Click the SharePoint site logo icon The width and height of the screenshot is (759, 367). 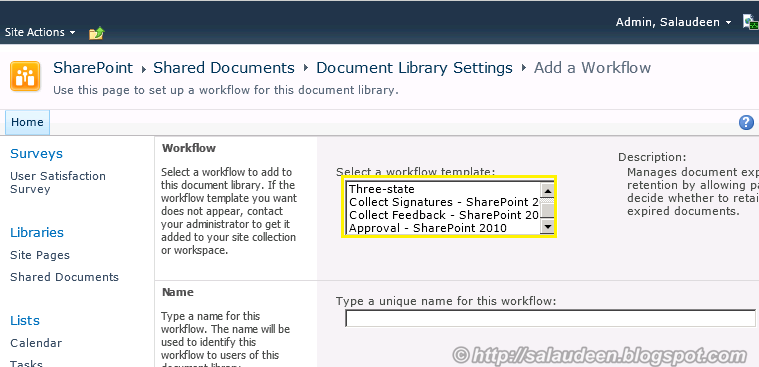click(x=25, y=76)
